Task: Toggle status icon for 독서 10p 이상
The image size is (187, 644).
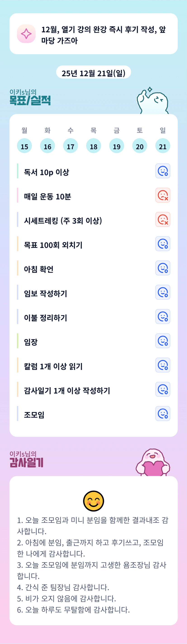Action: pyautogui.click(x=163, y=171)
